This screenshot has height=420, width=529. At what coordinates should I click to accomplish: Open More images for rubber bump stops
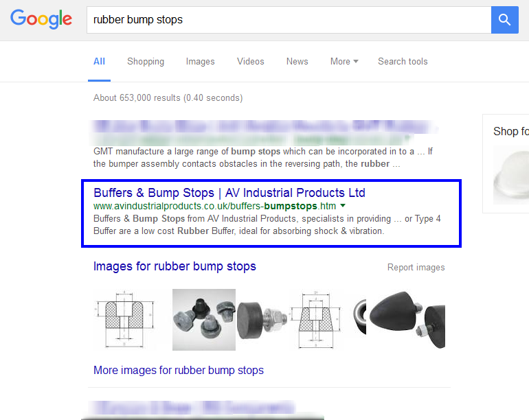179,370
